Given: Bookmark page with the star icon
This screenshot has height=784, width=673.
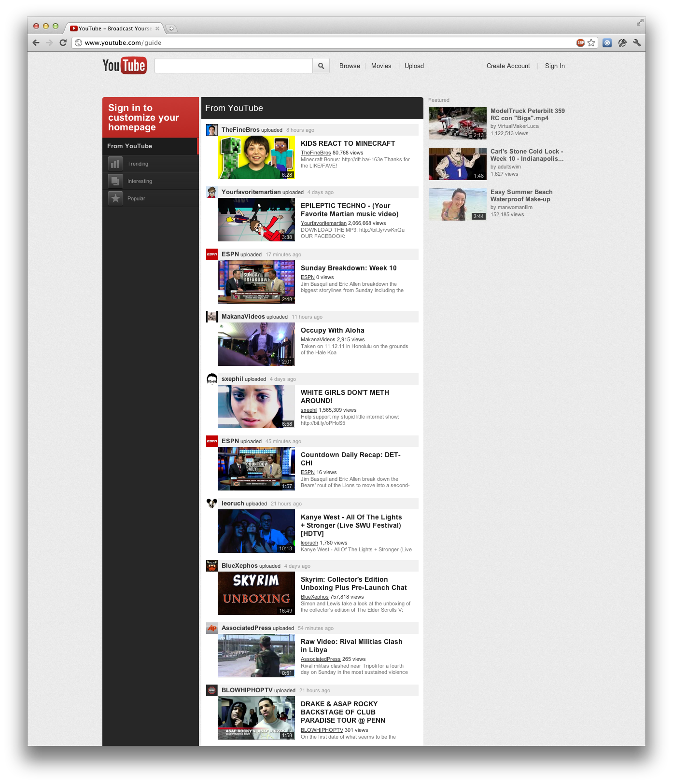Looking at the screenshot, I should pos(591,43).
